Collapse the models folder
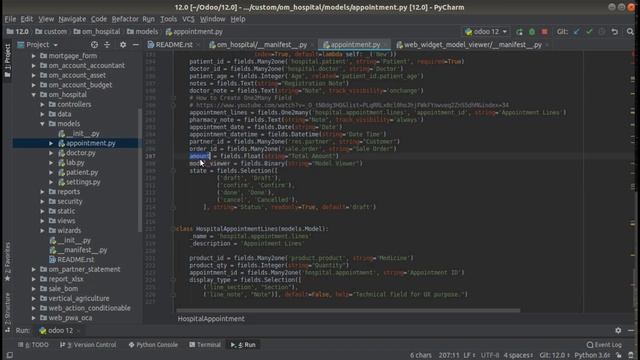Viewport: 640px width, 360px height. click(x=42, y=124)
